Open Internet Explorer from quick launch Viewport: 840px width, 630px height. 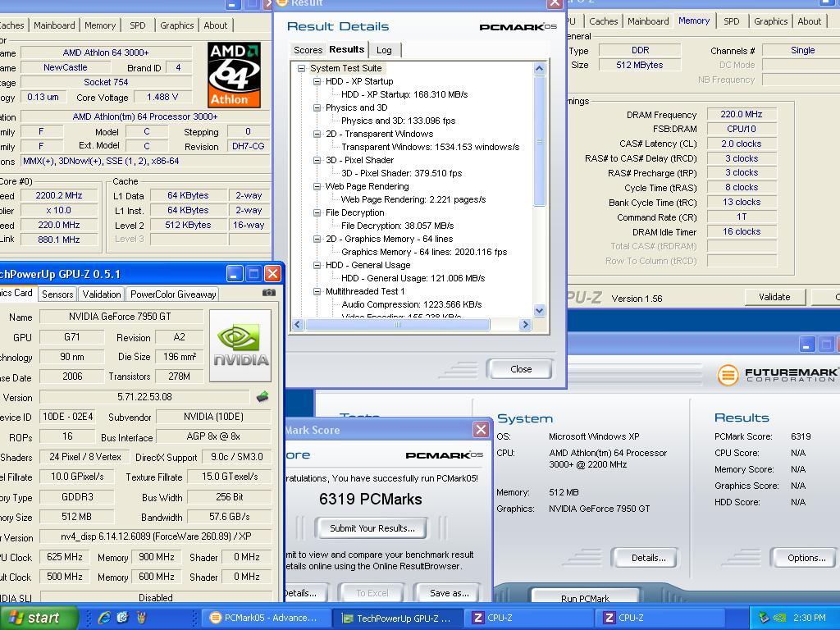104,618
